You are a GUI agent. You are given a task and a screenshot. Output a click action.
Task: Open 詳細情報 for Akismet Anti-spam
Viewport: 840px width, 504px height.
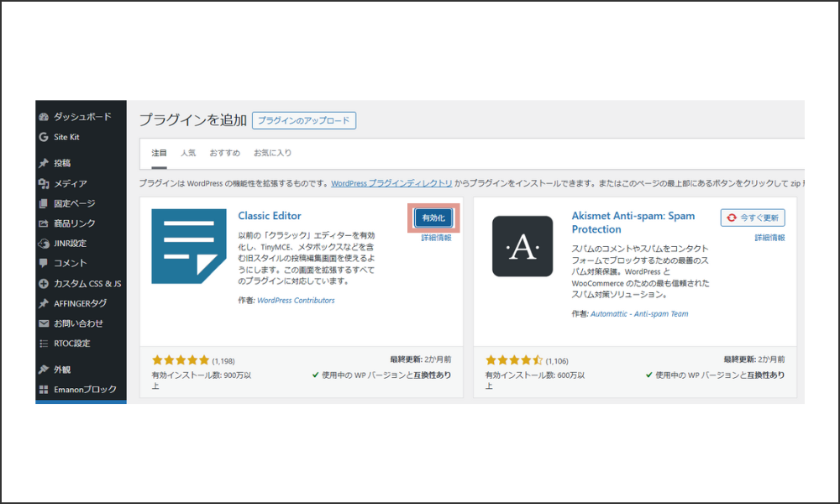coord(769,238)
